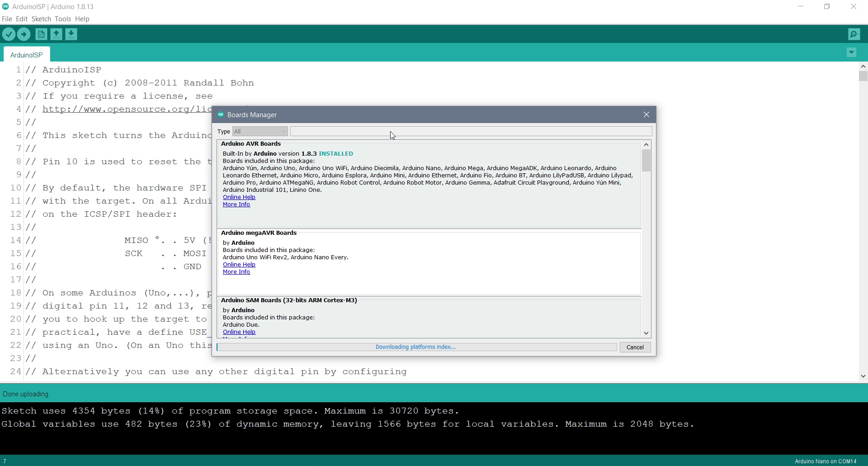Screen dimensions: 868x466
Task: Click the code editor scrollbar thumb
Action: [863, 76]
